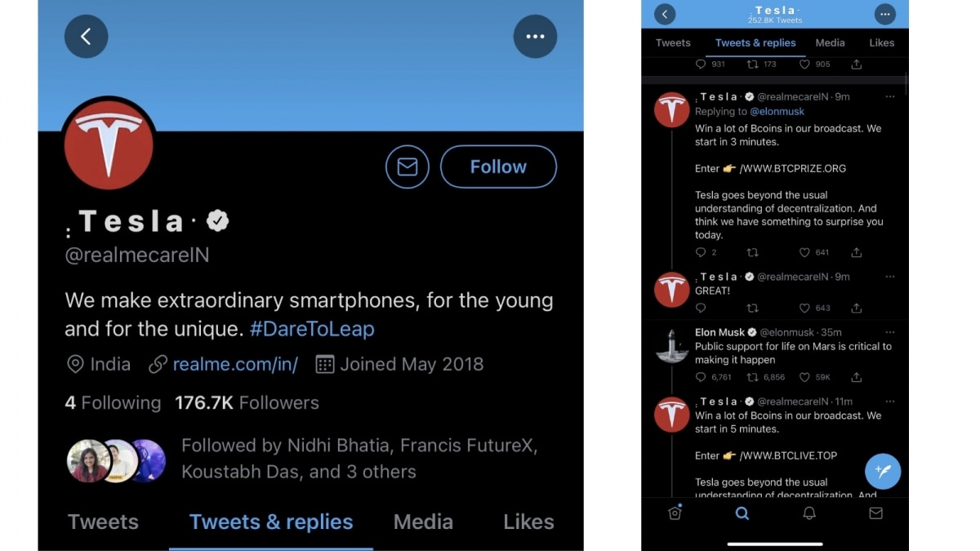Open the notifications bell in bottom bar

[x=809, y=513]
